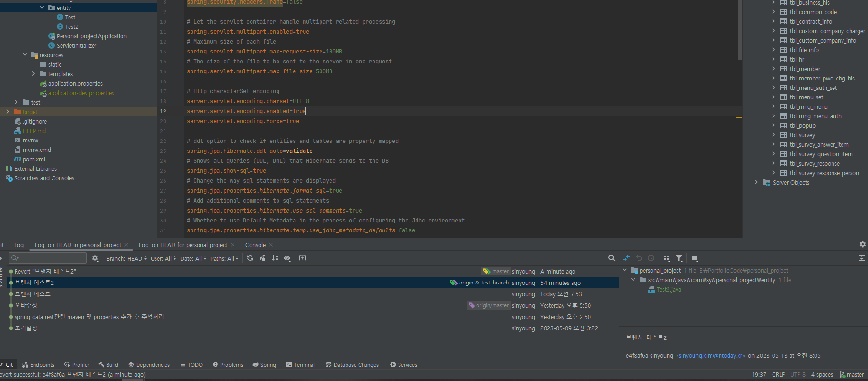Open the Problems tool window
The height and width of the screenshot is (381, 868).
tap(228, 365)
